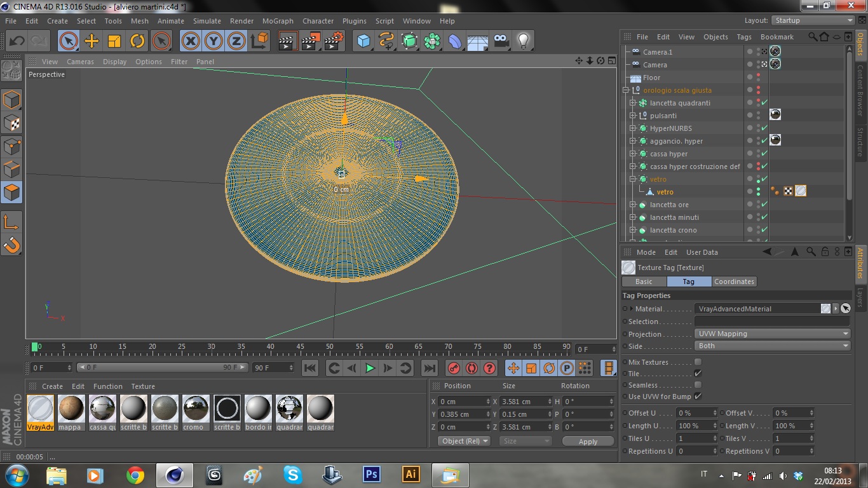Enable the Mix Textures checkbox
Image resolution: width=868 pixels, height=488 pixels.
[x=698, y=362]
